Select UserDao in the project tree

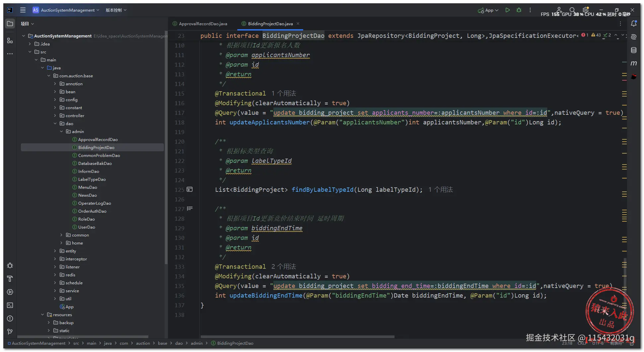point(87,227)
